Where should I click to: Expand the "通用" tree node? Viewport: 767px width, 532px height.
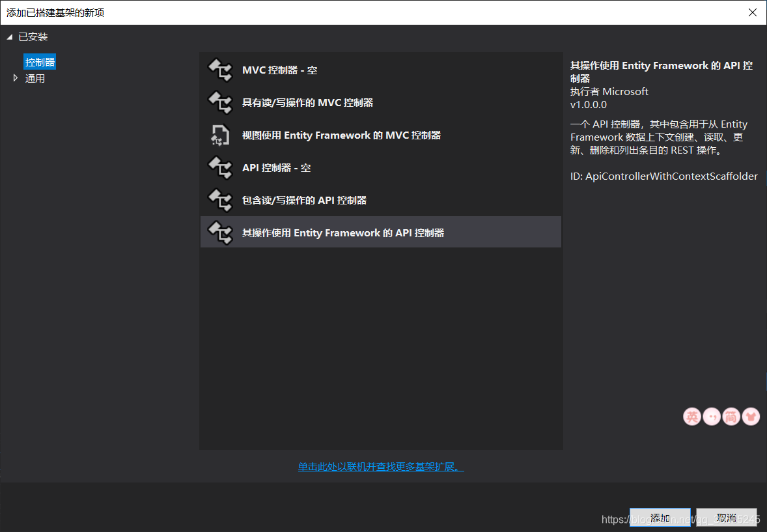(16, 77)
